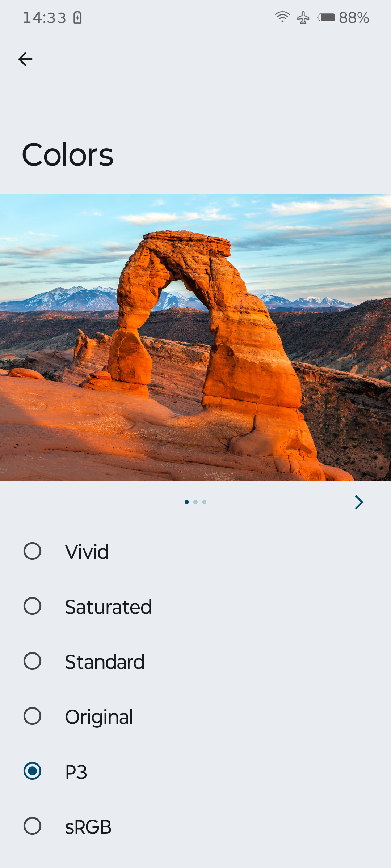Image resolution: width=391 pixels, height=868 pixels.
Task: Tap the charging indicator next to clock
Action: 77,17
